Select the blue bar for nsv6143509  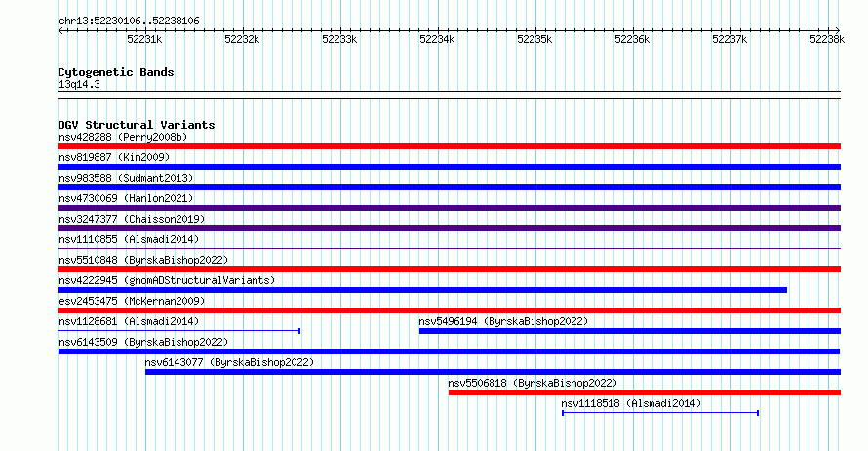coord(449,351)
